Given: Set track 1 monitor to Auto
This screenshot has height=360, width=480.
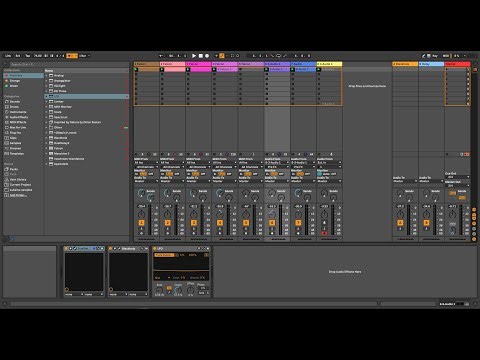Looking at the screenshot, I should point(144,174).
